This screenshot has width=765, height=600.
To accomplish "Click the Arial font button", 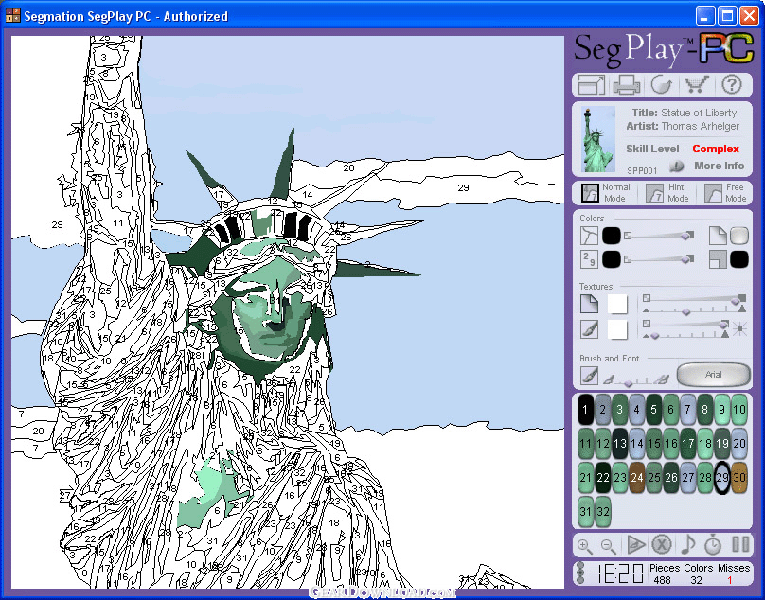I will coord(713,375).
